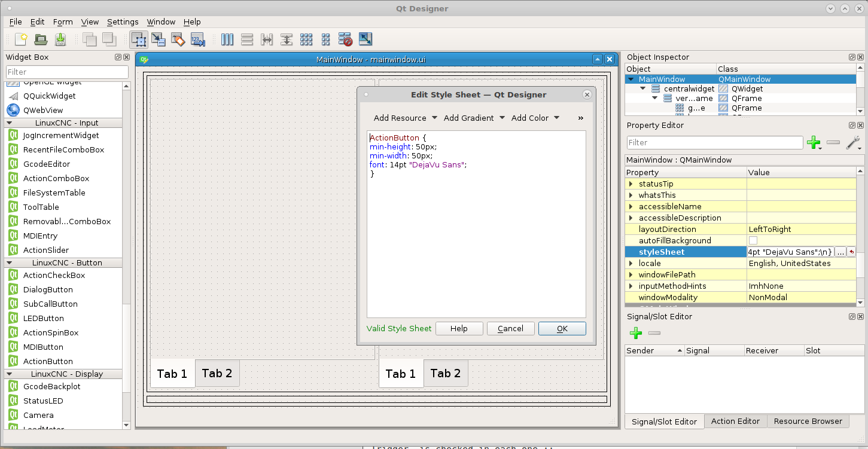Toggle the autoFillBackground checkbox
Screen dimensions: 868x449
753,240
